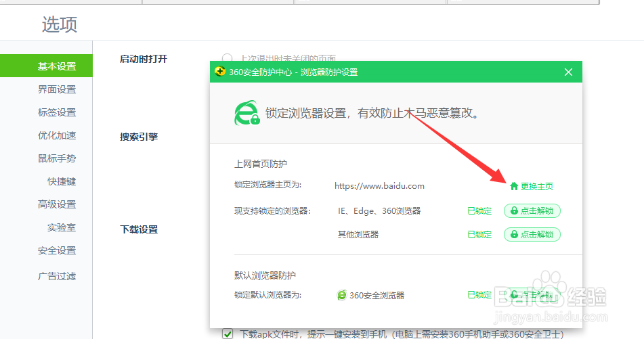Image resolution: width=644 pixels, height=339 pixels.
Task: Click the 选项 page title
Action: pyautogui.click(x=60, y=24)
